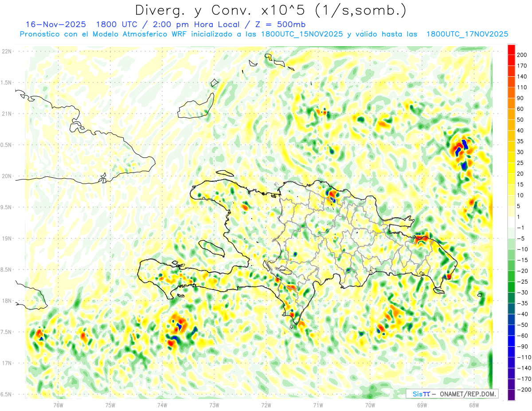Click the '17N' latitude label

[7, 363]
